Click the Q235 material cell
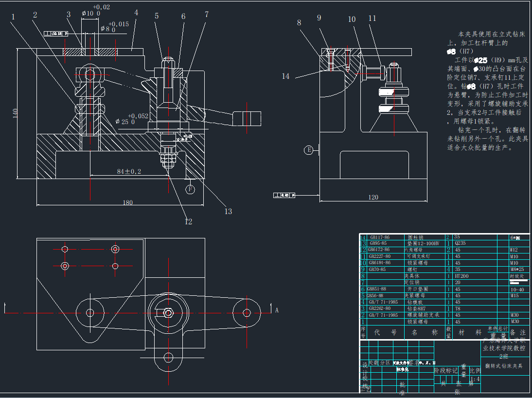 pyautogui.click(x=460, y=243)
